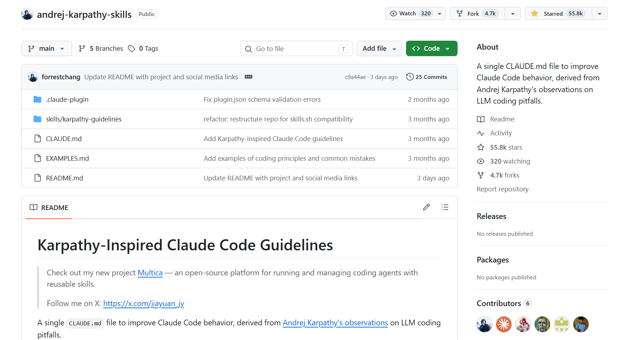Toggle the Starred button
Viewport: 644px width, 340px height.
point(558,14)
